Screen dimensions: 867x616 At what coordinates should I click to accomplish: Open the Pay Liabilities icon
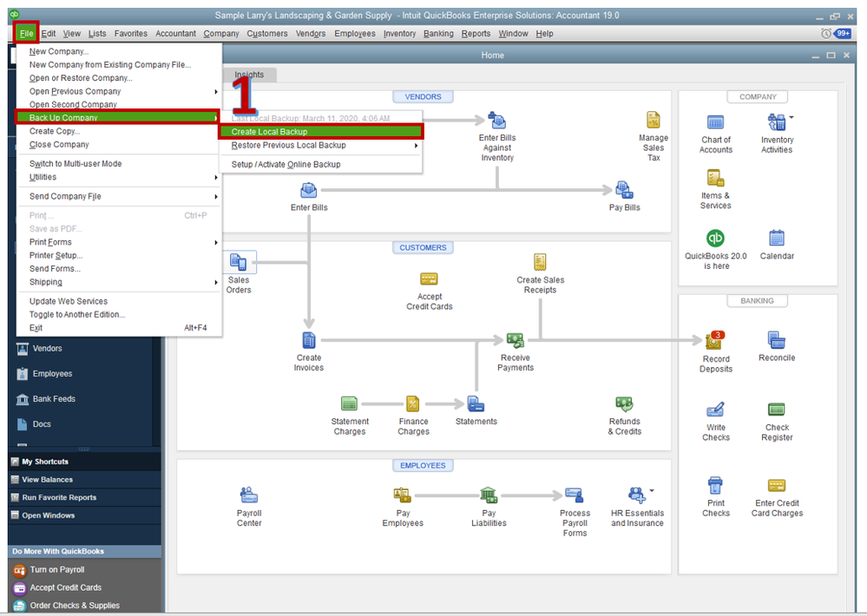pos(489,495)
